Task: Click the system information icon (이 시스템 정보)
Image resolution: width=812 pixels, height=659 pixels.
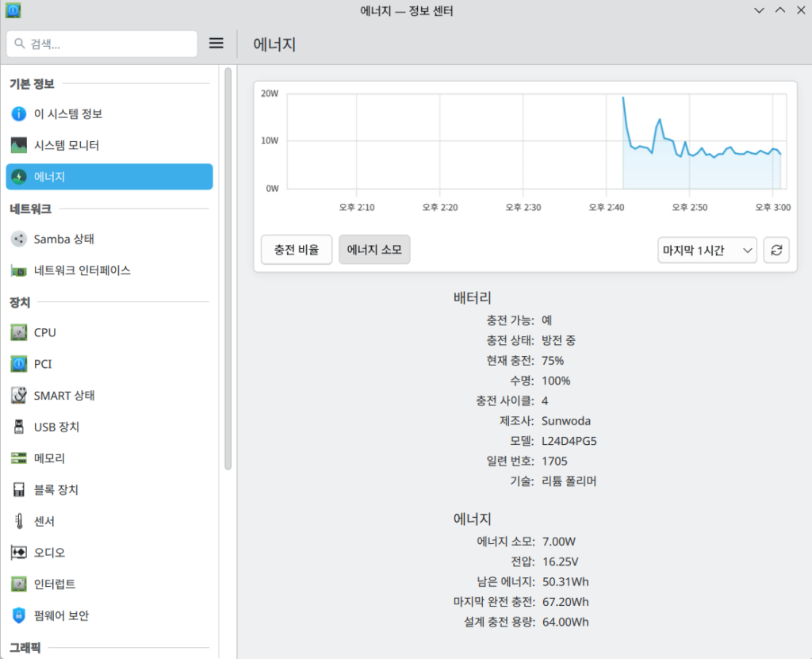Action: (x=19, y=114)
